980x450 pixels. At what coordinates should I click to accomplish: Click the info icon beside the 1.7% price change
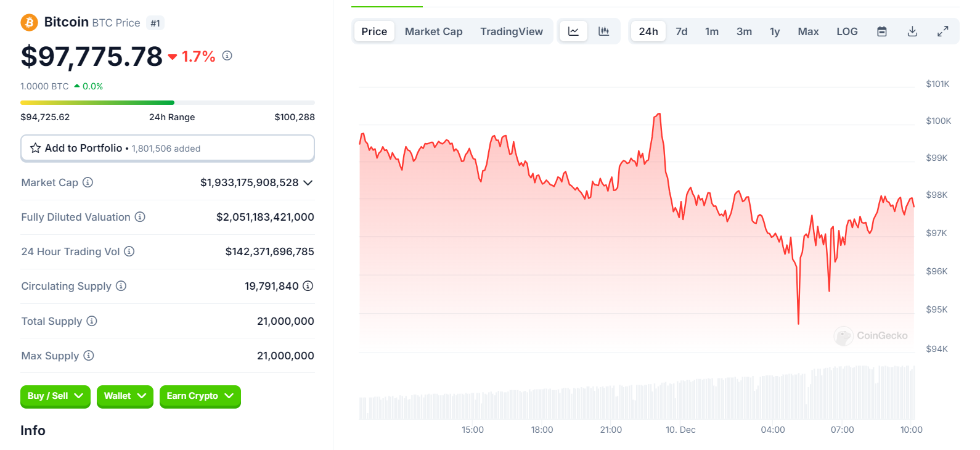click(227, 55)
